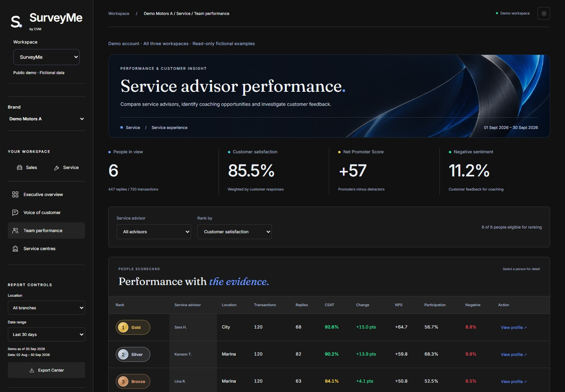Viewport: 565px width, 392px height.
Task: Click the NPS column header
Action: [399, 305]
